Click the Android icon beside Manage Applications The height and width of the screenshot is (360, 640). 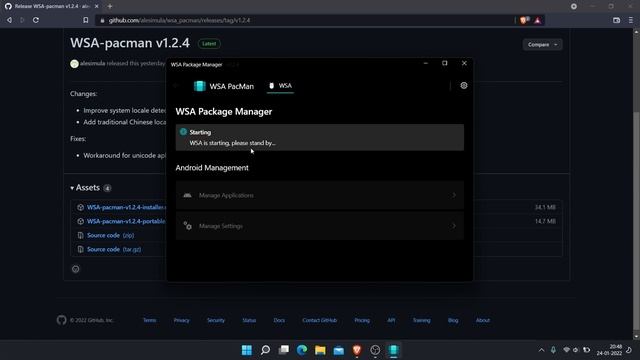click(x=187, y=196)
